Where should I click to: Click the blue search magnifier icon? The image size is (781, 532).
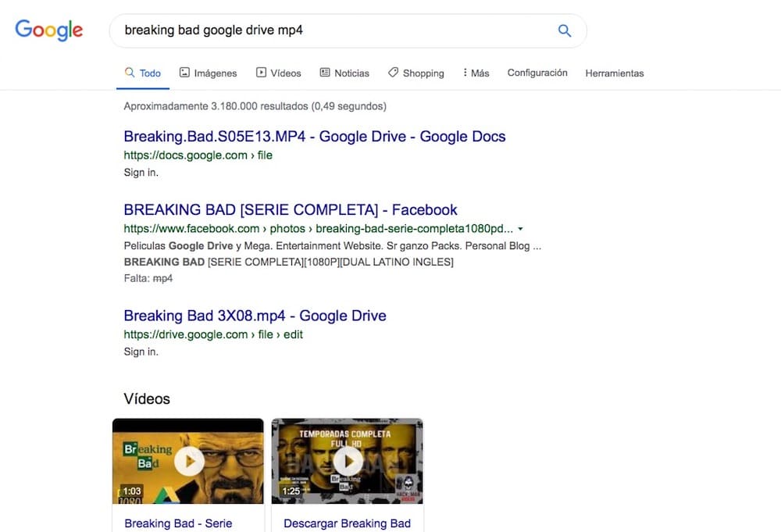(564, 31)
